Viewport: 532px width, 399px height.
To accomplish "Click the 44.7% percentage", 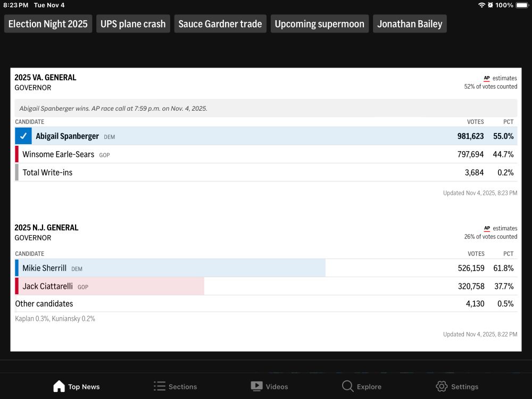I will (x=503, y=154).
